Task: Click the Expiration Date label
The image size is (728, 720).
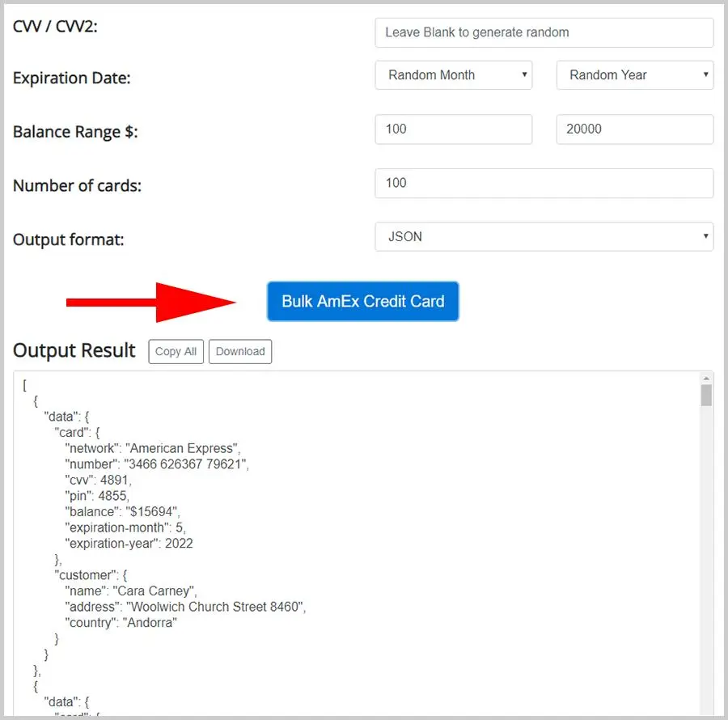Action: pos(72,78)
